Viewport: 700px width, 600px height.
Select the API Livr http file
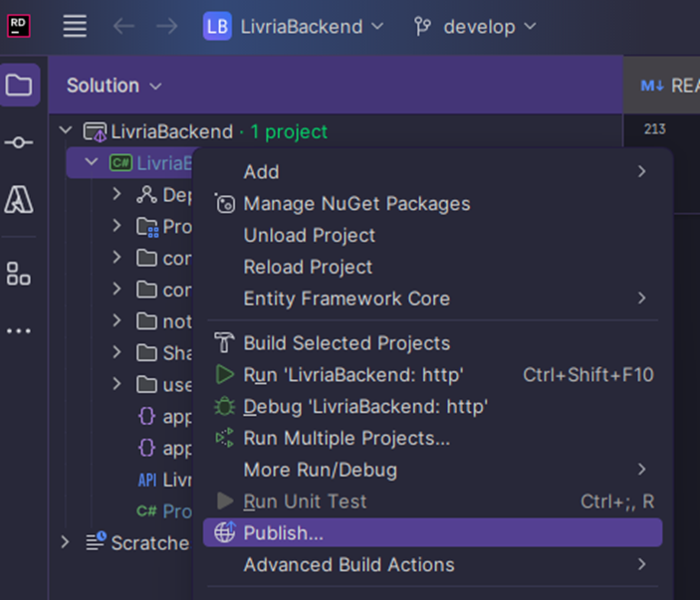coord(164,480)
